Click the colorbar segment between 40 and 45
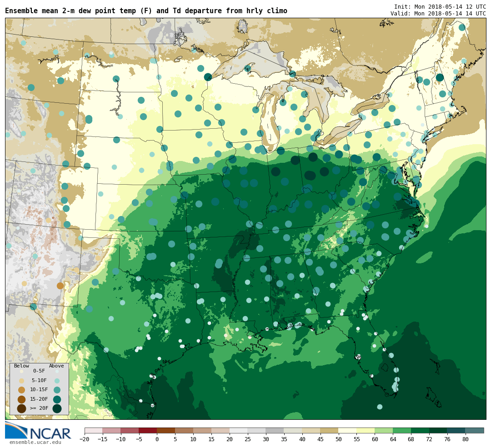Image resolution: width=491 pixels, height=448 pixels. (311, 430)
